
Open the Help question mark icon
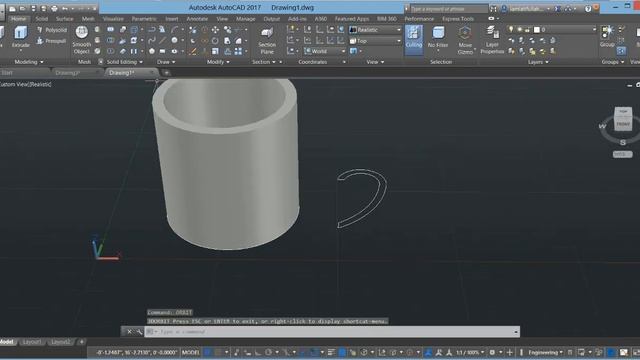[x=588, y=9]
